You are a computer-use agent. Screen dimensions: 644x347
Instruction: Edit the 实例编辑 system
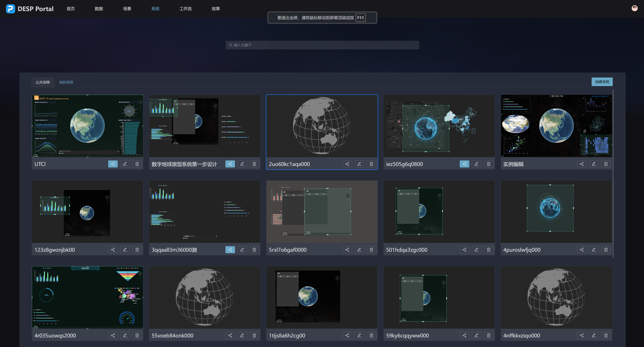594,164
